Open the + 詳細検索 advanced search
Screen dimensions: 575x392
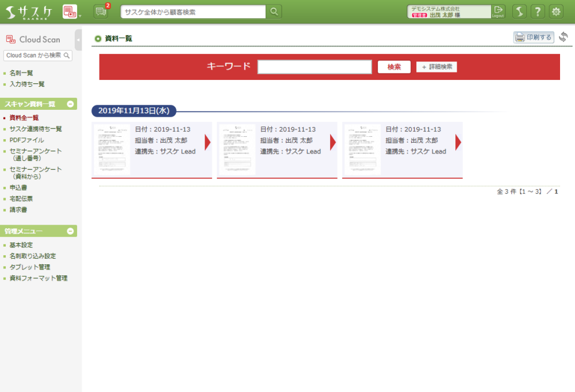[x=436, y=67]
